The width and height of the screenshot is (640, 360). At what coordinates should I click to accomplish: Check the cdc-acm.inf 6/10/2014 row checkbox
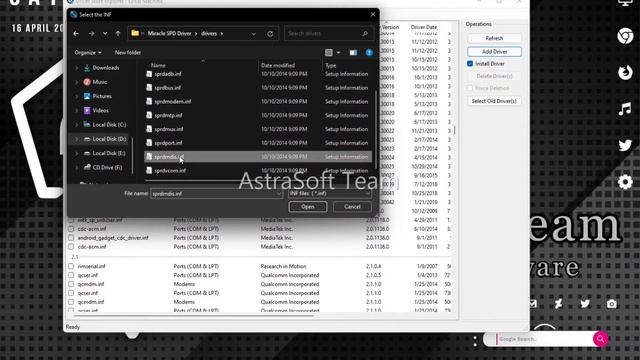coord(71,229)
